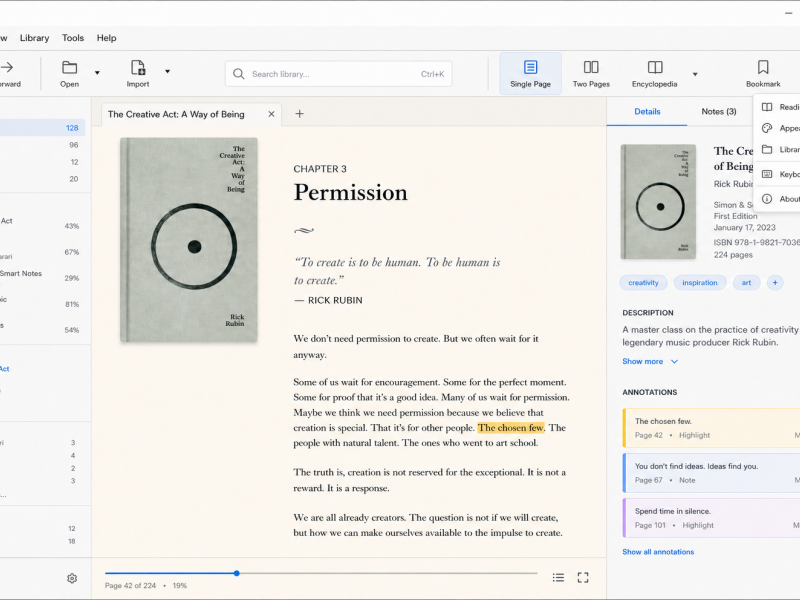Click the search magnifier icon
This screenshot has height=600, width=800.
point(238,74)
